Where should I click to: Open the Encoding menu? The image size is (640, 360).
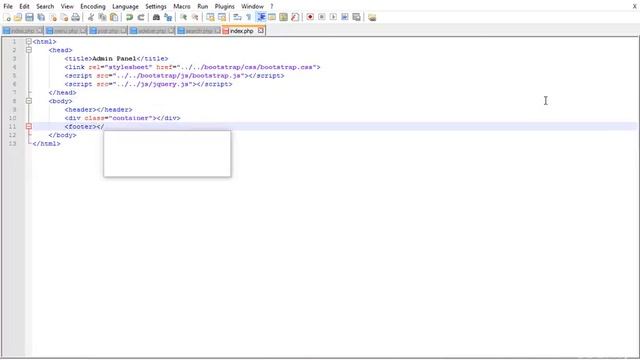point(93,6)
